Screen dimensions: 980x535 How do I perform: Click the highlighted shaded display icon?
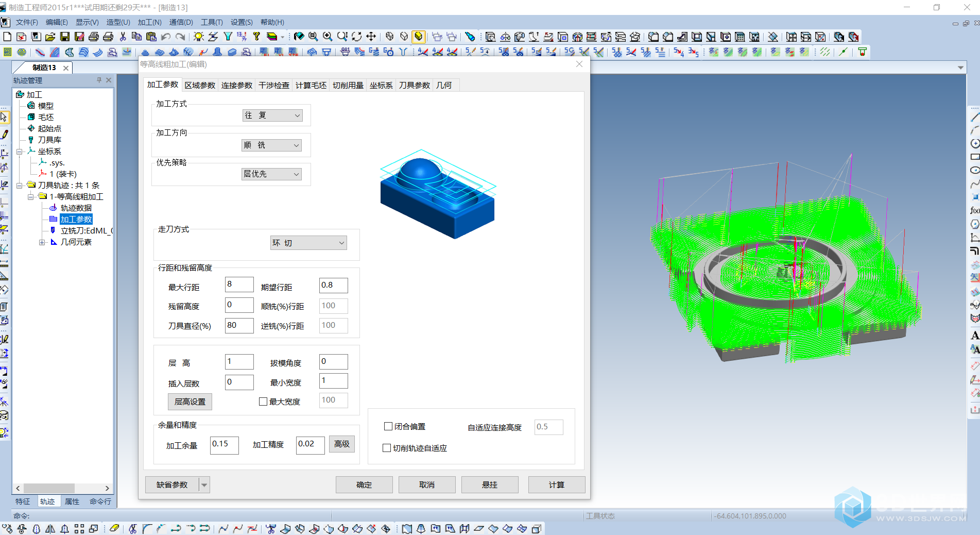419,37
